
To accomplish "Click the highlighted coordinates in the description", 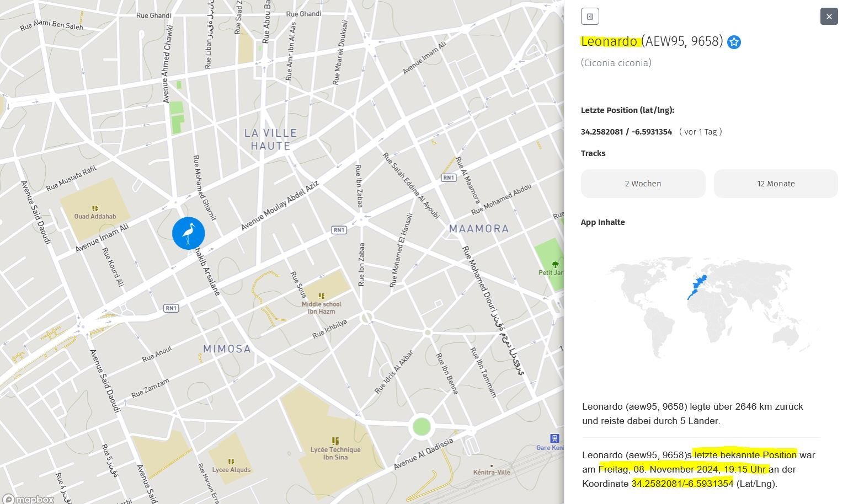I will [682, 484].
